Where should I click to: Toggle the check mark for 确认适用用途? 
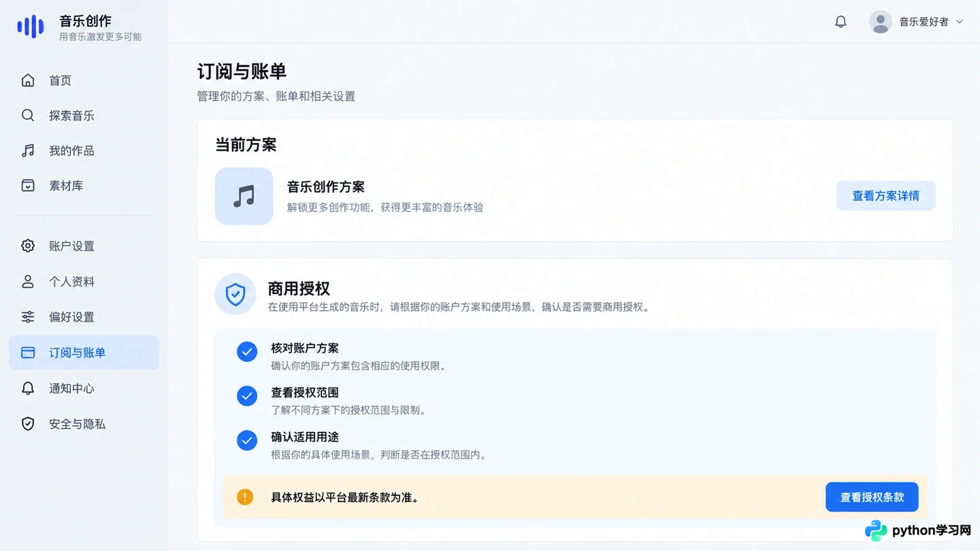click(x=247, y=440)
